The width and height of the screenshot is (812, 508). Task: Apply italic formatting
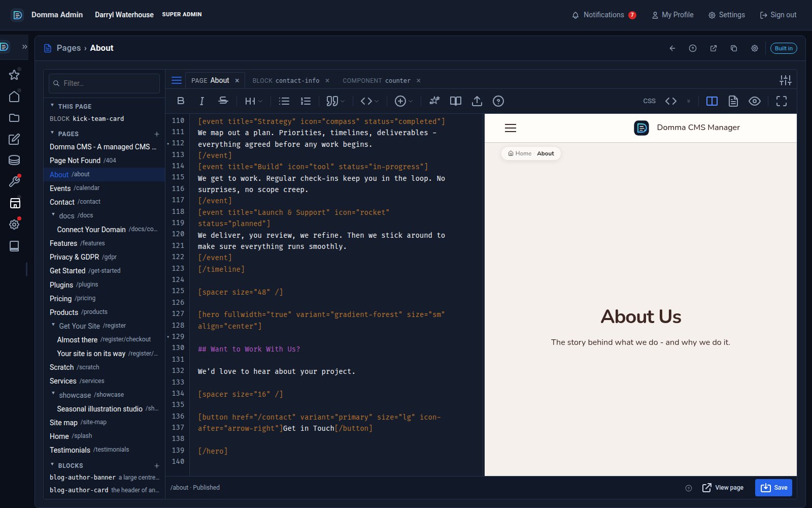[201, 101]
